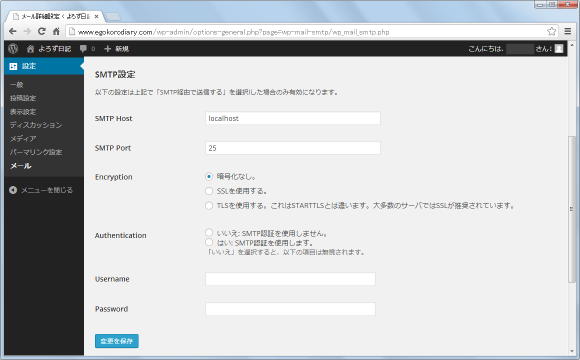The width and height of the screenshot is (580, 360).
Task: Bookmark page with star icon
Action: point(552,31)
